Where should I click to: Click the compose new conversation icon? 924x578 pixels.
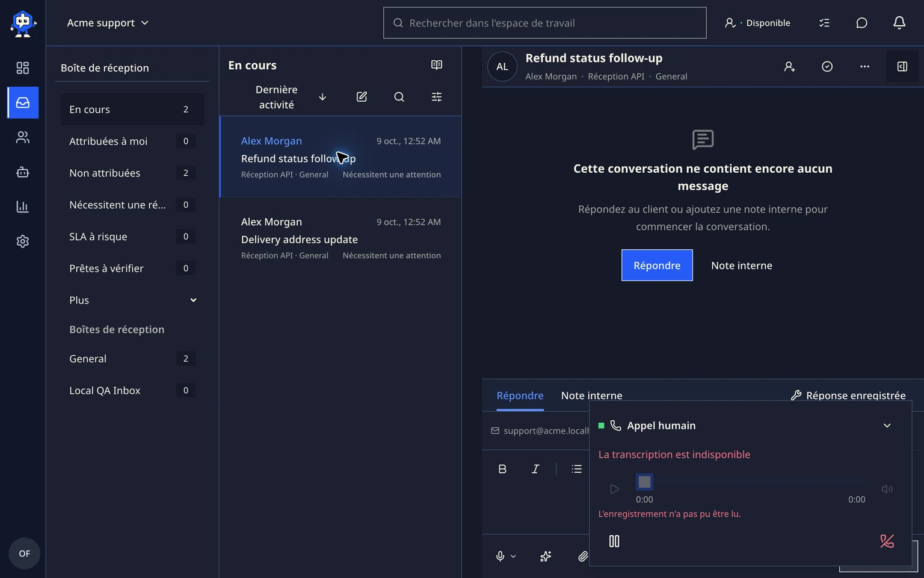pos(362,97)
